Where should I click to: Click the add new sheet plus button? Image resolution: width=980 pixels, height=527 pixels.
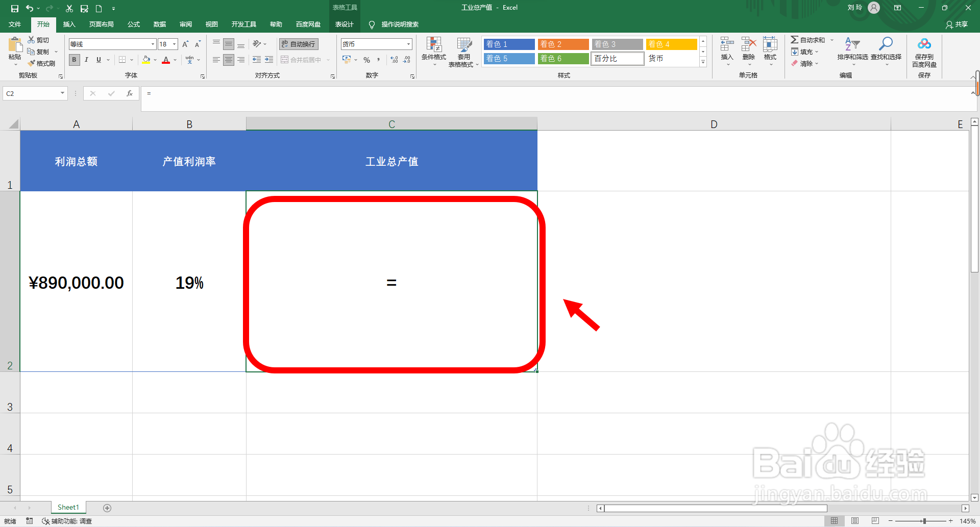(x=107, y=508)
